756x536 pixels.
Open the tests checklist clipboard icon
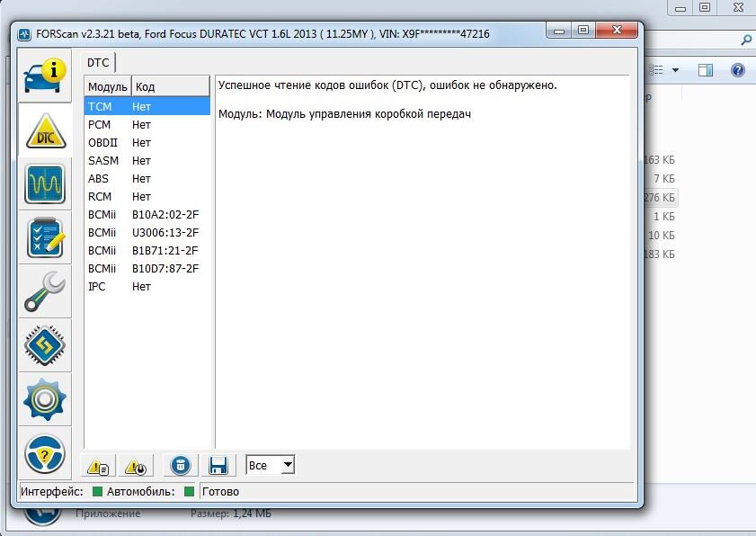pyautogui.click(x=45, y=237)
